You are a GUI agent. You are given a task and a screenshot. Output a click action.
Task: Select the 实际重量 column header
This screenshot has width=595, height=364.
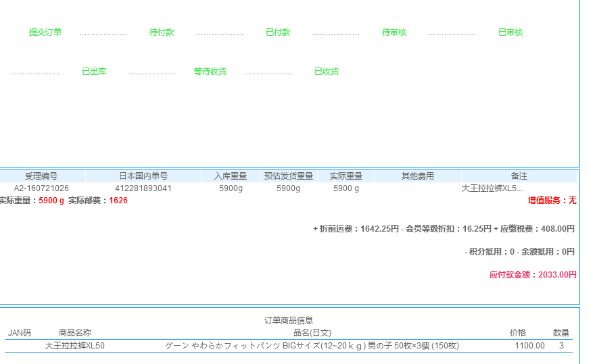click(x=346, y=176)
